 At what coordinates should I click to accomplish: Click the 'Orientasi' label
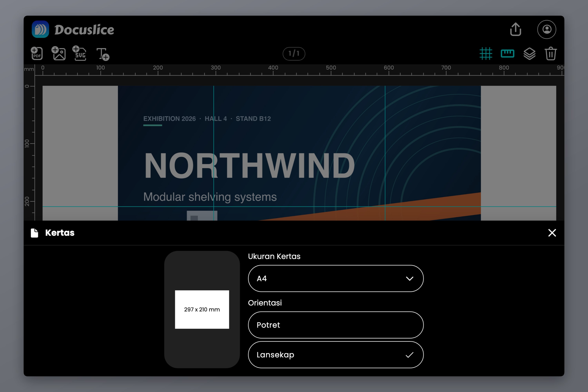pos(265,303)
